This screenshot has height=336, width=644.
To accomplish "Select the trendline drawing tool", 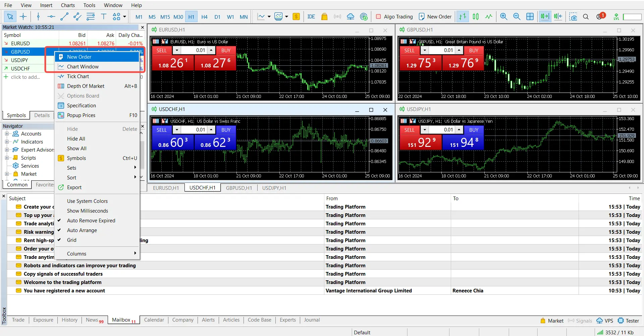I will pos(64,16).
